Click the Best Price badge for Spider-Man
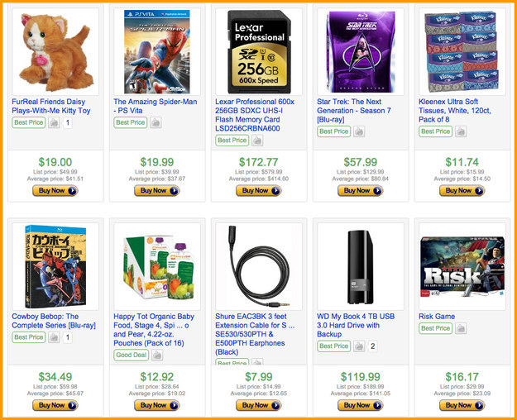 pyautogui.click(x=130, y=122)
